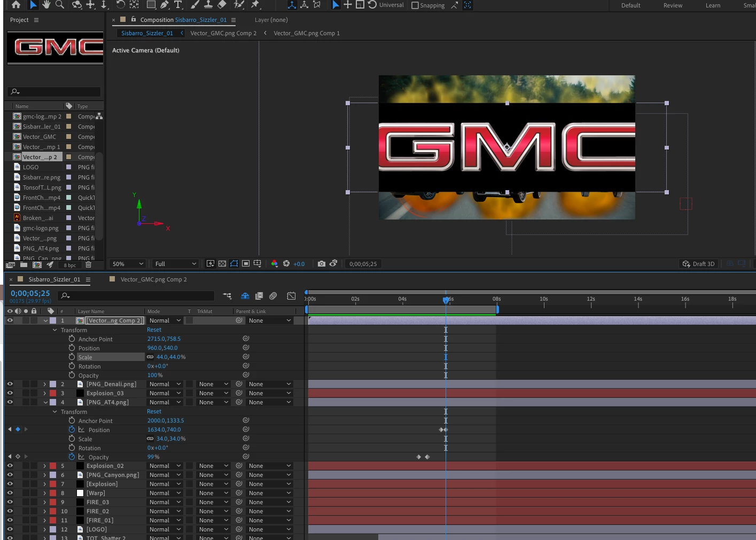756x540 pixels.
Task: Open the Project panel menu
Action: pos(36,20)
